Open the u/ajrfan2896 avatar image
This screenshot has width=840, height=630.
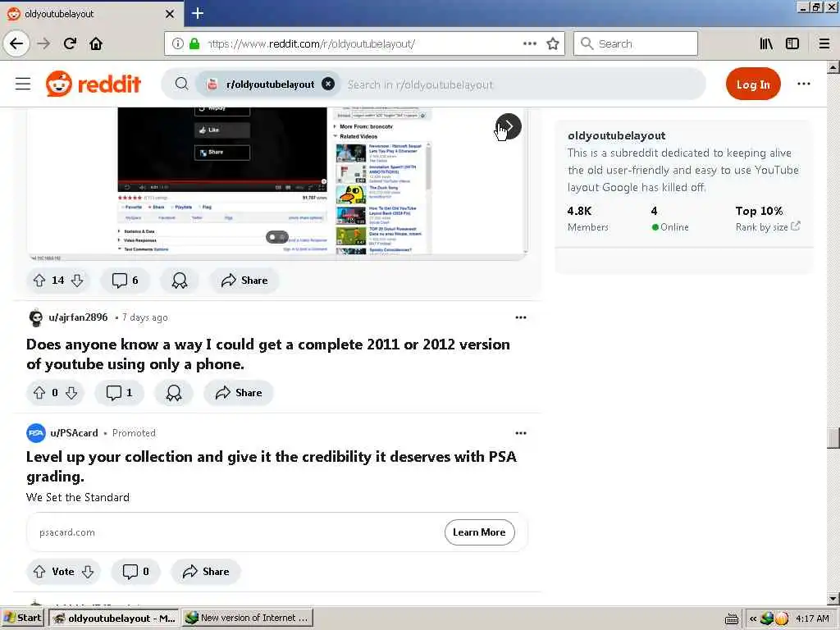click(36, 317)
